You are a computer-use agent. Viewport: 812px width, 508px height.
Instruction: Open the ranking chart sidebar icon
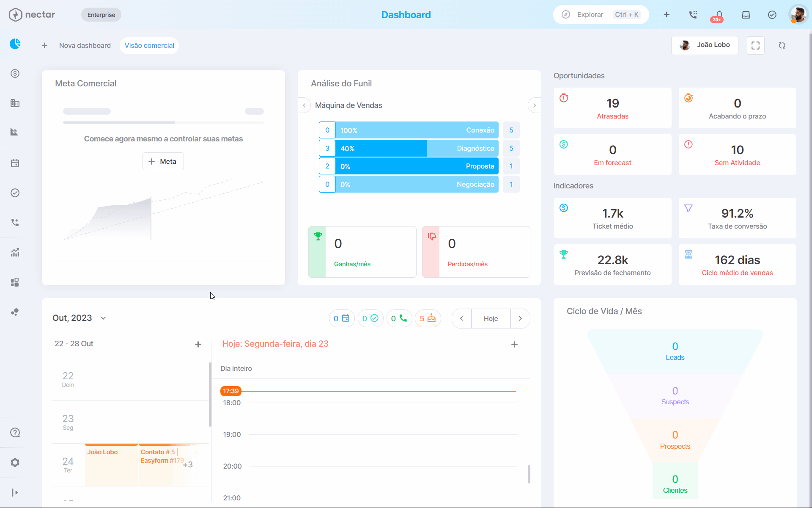14,132
